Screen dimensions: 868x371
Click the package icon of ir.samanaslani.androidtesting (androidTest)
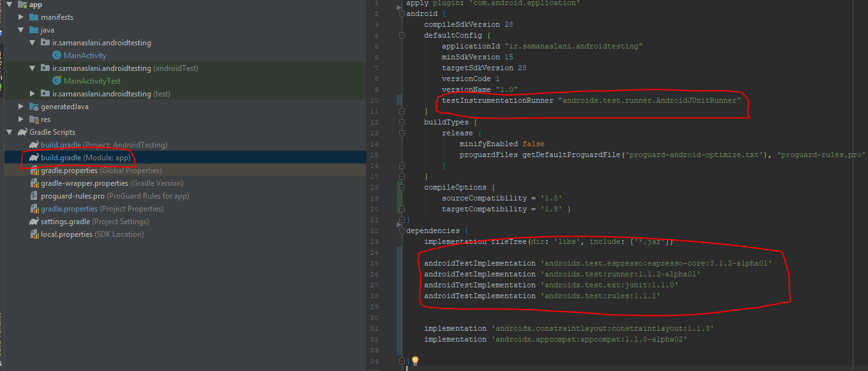pyautogui.click(x=46, y=68)
